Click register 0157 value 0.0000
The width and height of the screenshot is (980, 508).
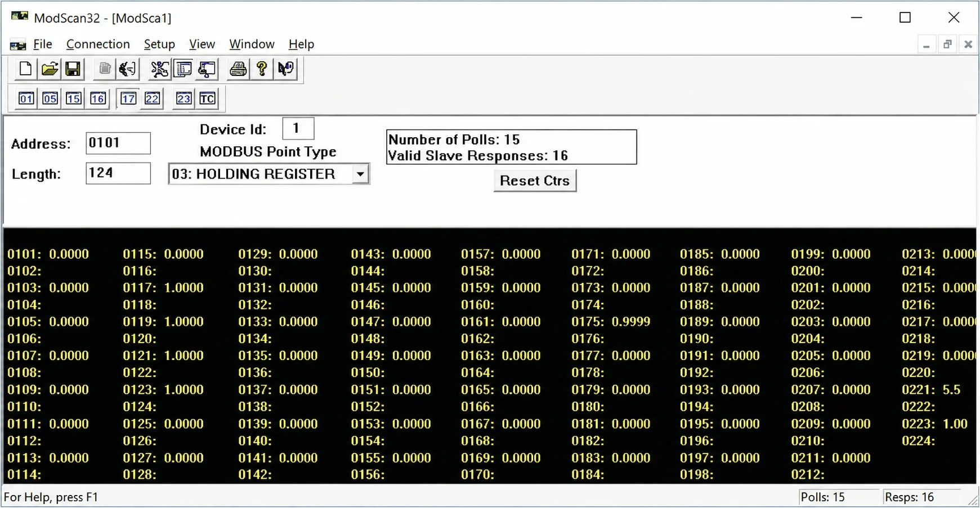click(x=521, y=254)
